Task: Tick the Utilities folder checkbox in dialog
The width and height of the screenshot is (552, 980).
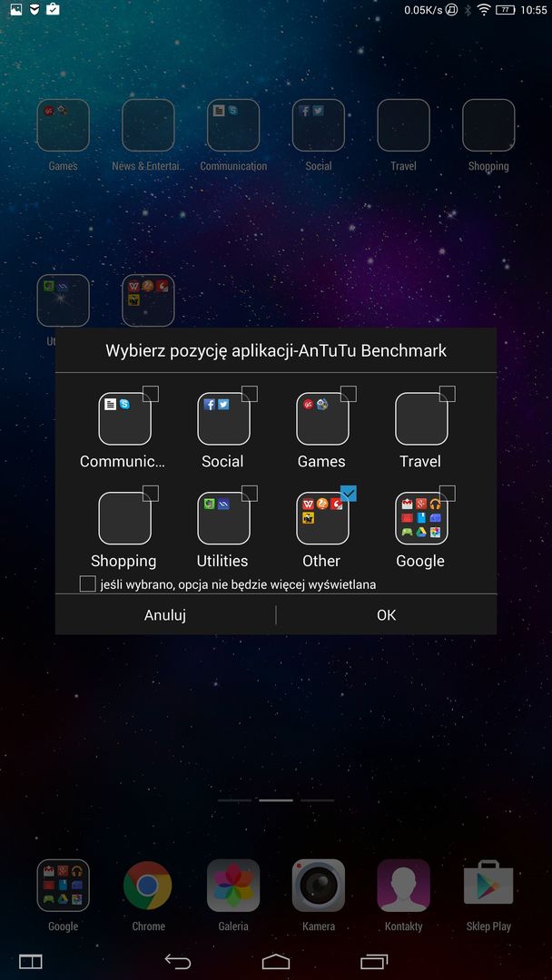Action: pos(250,493)
